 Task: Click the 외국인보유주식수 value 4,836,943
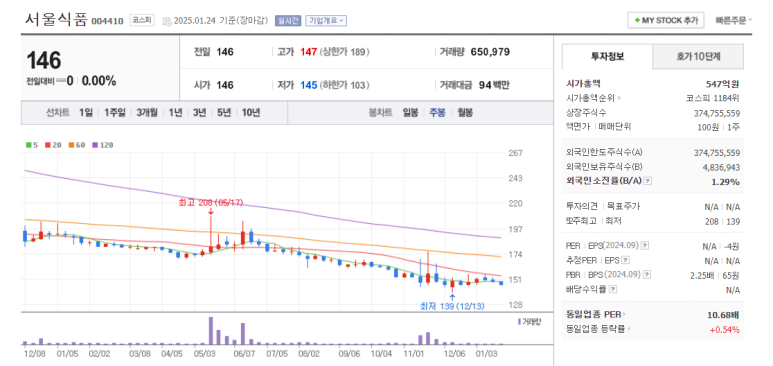click(x=721, y=167)
